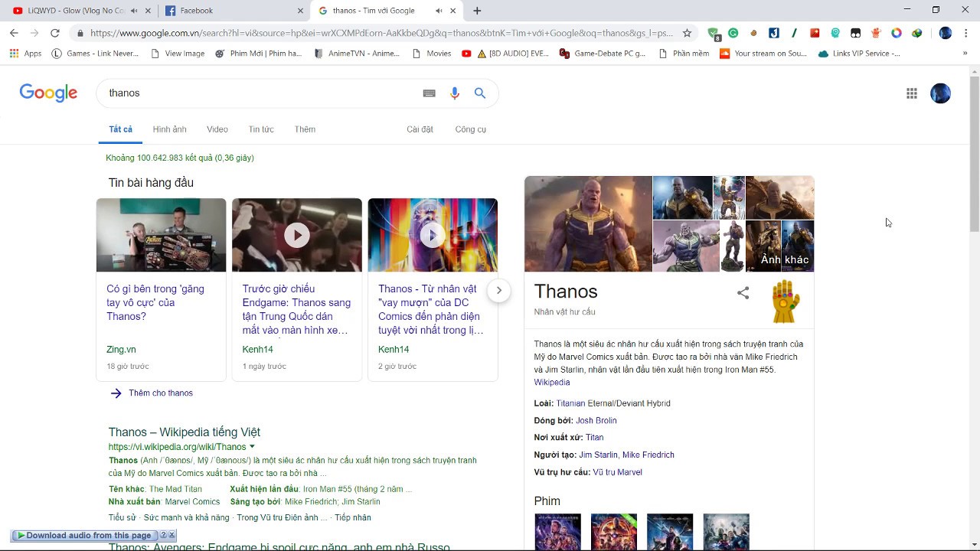980x551 pixels.
Task: Open the AnimeTVN bookmark
Action: pyautogui.click(x=357, y=54)
